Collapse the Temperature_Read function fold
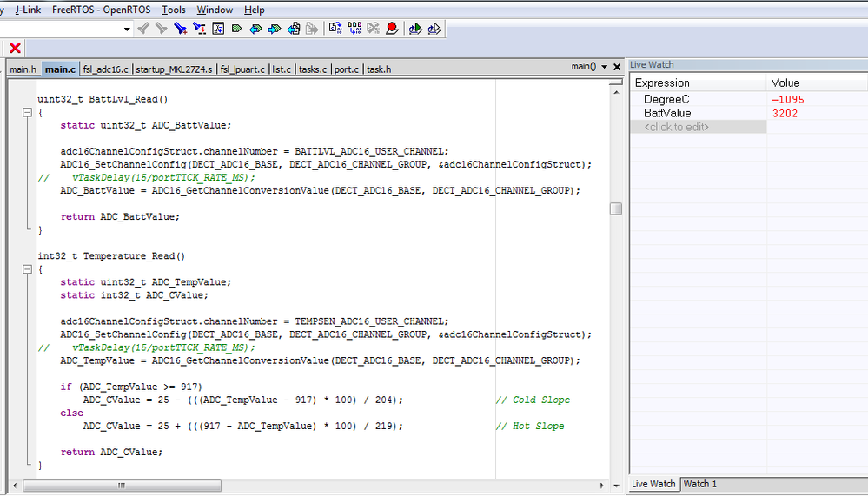 tap(27, 269)
